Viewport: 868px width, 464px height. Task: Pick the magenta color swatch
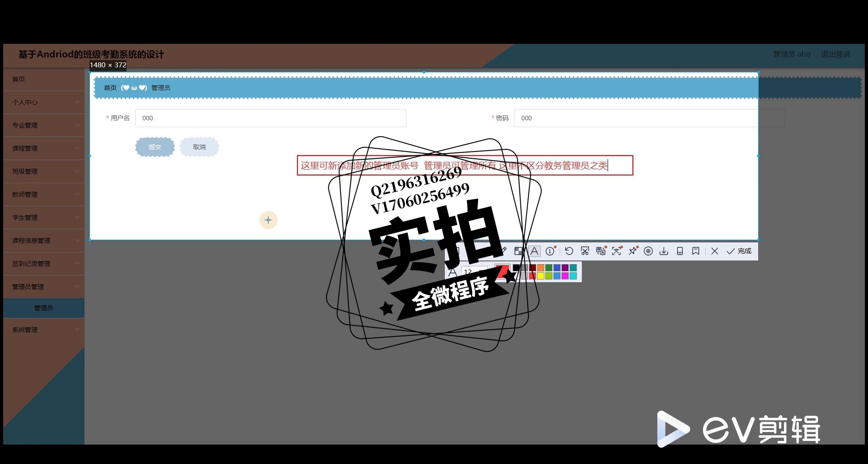coord(565,276)
